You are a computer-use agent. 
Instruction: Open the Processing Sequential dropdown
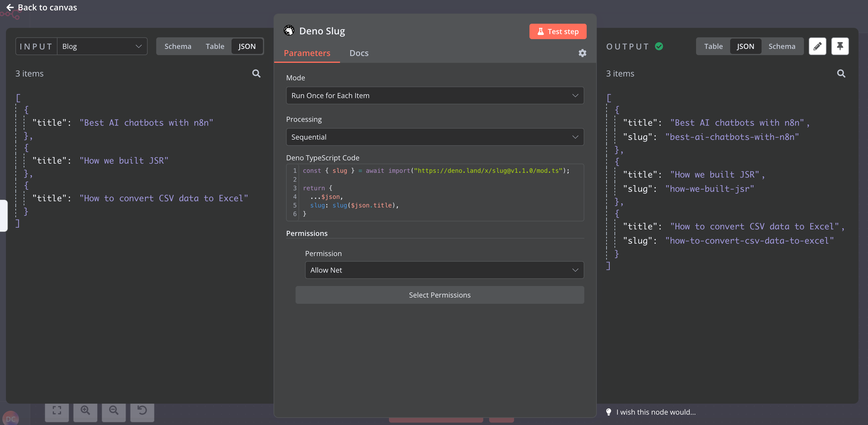435,137
